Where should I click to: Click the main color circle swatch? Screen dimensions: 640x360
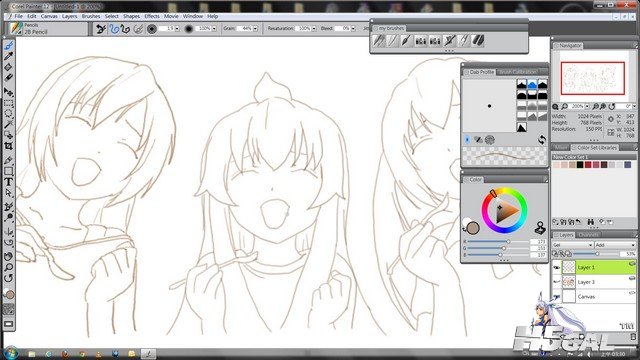point(473,228)
